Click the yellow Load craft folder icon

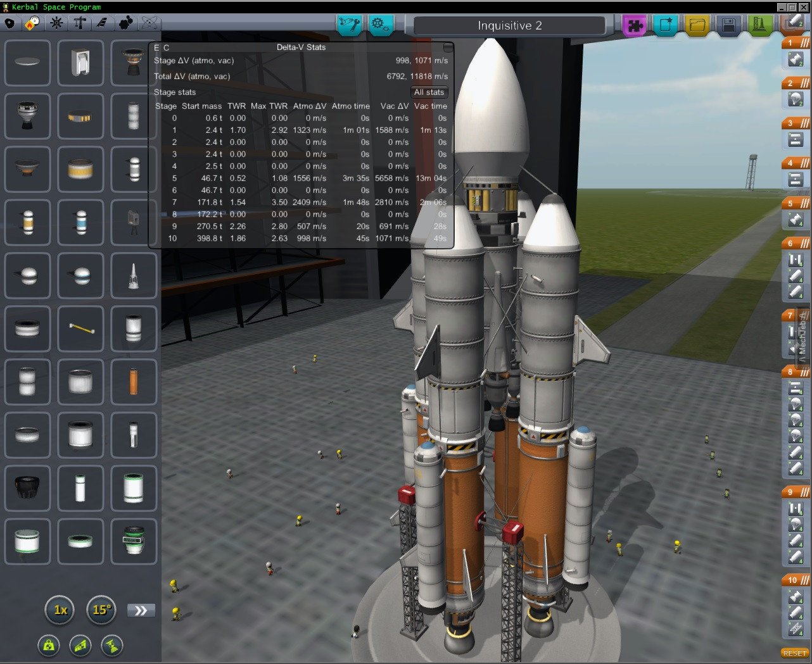(x=697, y=25)
